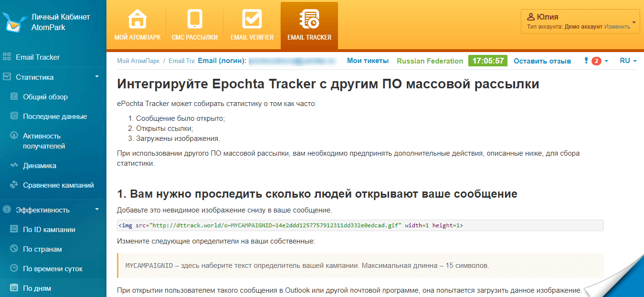Click the Личный Кабинет AtomPark title

coord(61,22)
